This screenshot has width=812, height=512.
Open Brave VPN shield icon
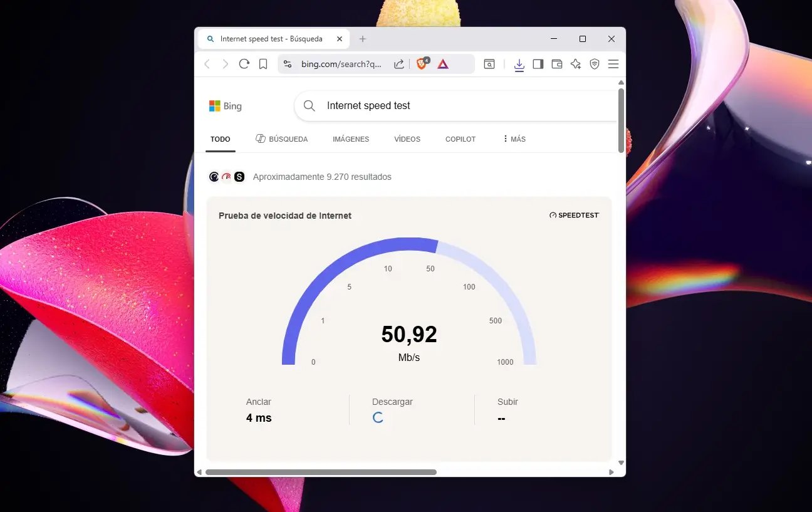click(x=595, y=64)
